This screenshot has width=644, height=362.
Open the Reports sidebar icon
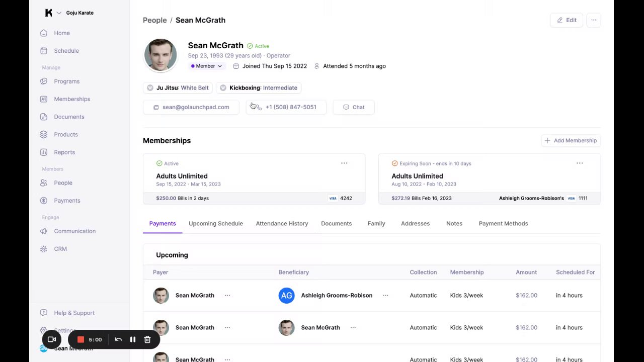coord(44,152)
